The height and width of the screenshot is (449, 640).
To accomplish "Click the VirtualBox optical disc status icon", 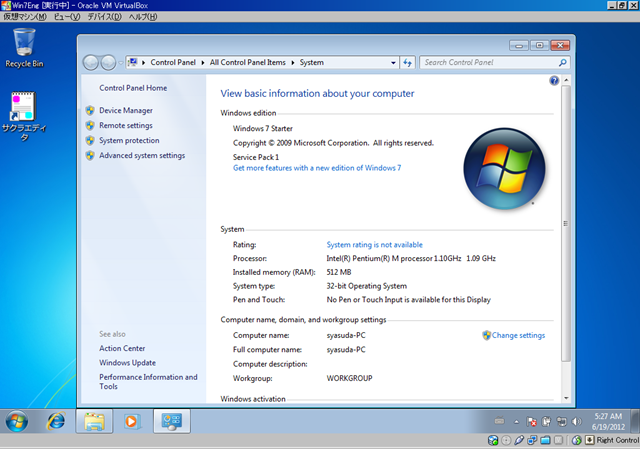I will pyautogui.click(x=506, y=440).
